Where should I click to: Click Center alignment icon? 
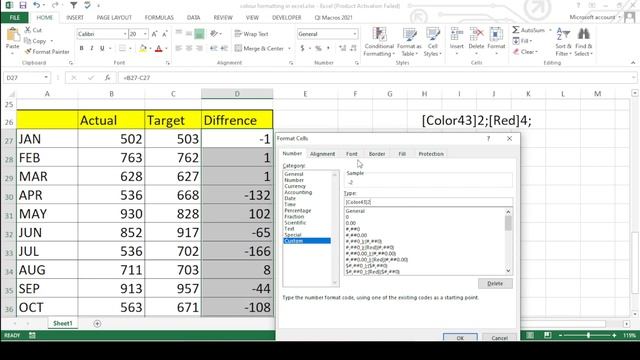[189, 48]
